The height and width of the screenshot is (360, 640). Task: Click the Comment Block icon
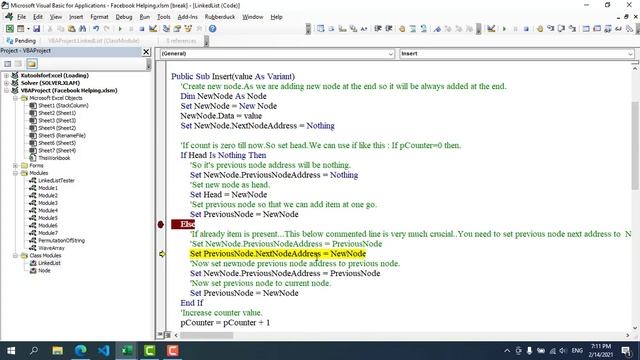(413, 29)
